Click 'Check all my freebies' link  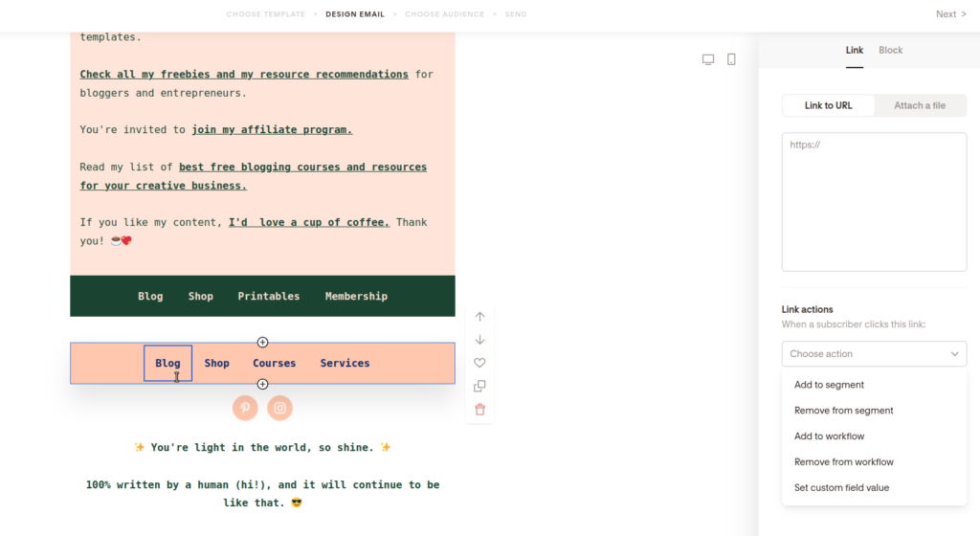pyautogui.click(x=244, y=75)
